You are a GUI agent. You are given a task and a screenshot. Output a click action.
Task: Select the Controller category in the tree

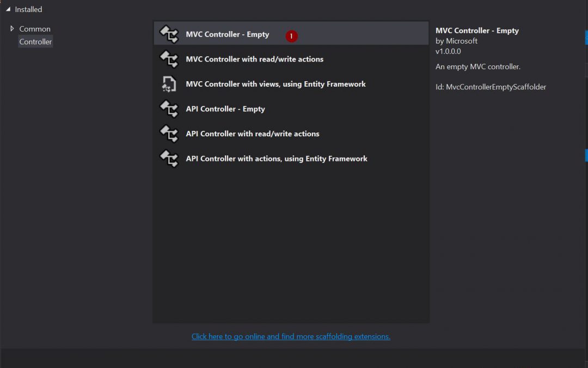point(35,42)
